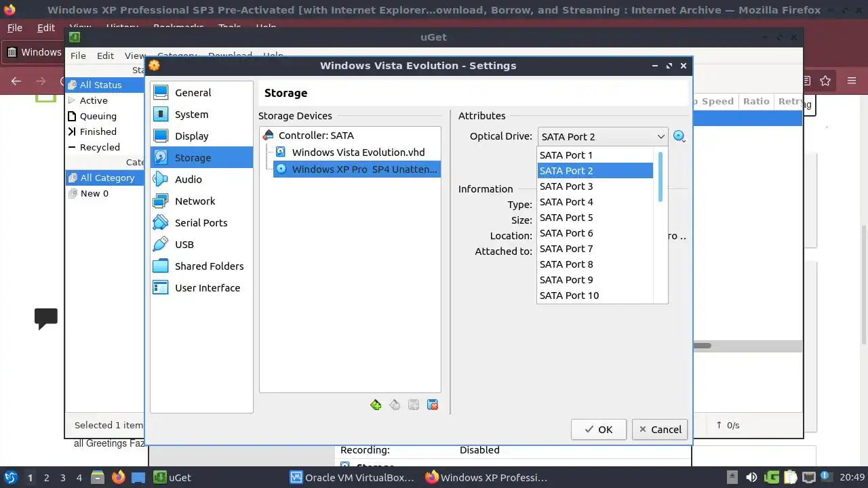Click the choose disk image icon beside Optical Drive
Image resolution: width=868 pixels, height=488 pixels.
(x=679, y=136)
